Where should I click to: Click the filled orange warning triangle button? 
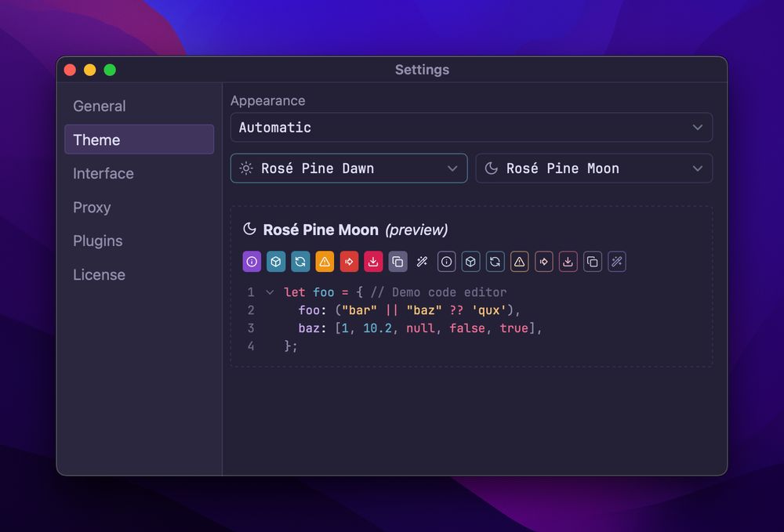tap(325, 262)
